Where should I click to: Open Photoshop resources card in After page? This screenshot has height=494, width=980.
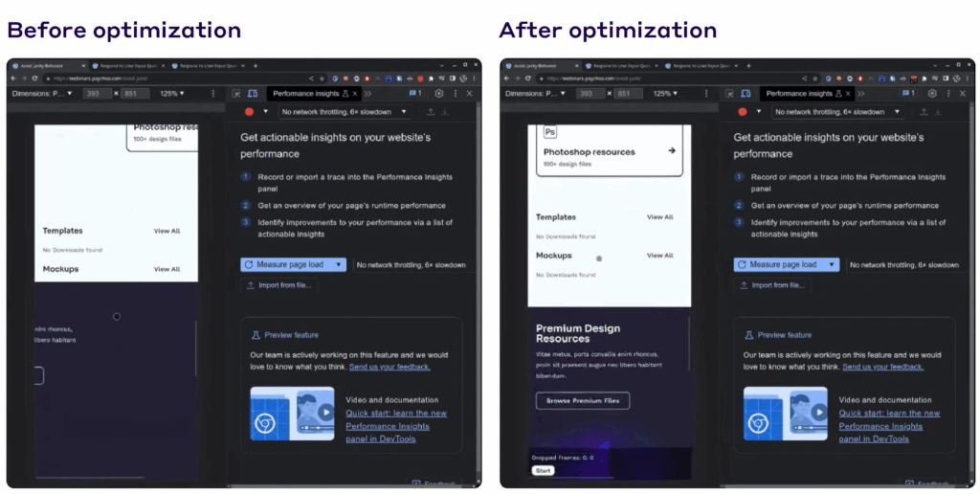point(610,150)
